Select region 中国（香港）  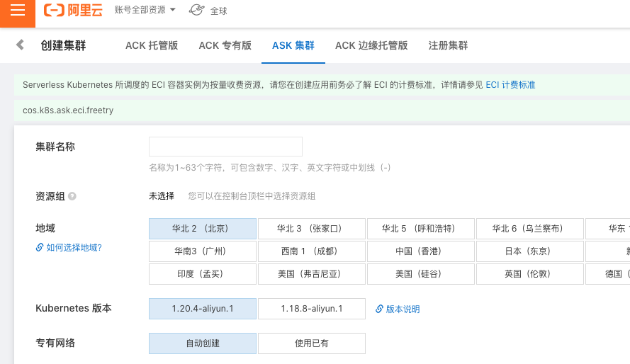tap(421, 251)
